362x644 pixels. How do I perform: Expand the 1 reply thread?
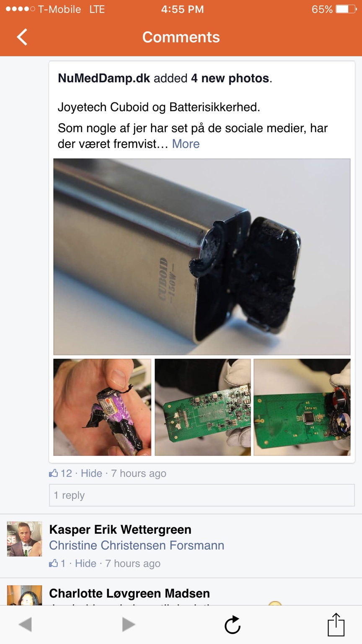tap(202, 495)
